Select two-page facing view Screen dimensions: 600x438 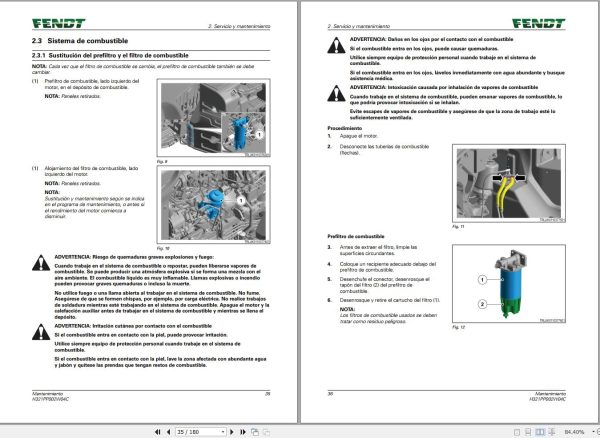[x=540, y=432]
